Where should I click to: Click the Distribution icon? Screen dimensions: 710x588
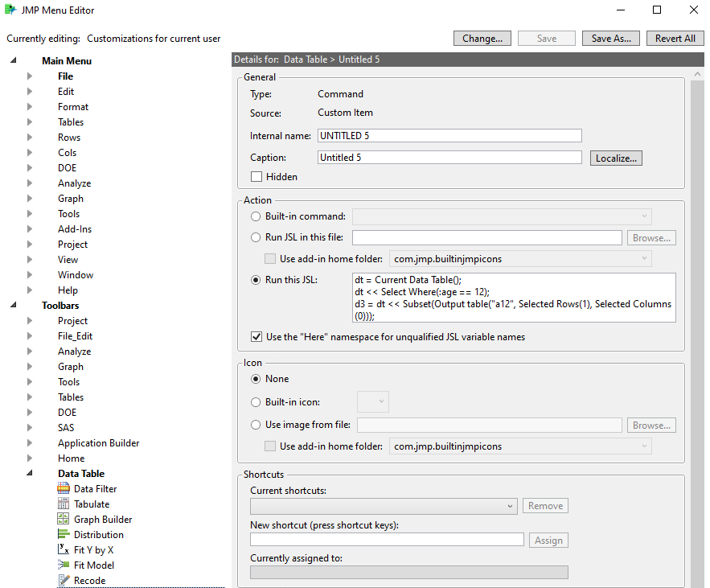point(64,535)
